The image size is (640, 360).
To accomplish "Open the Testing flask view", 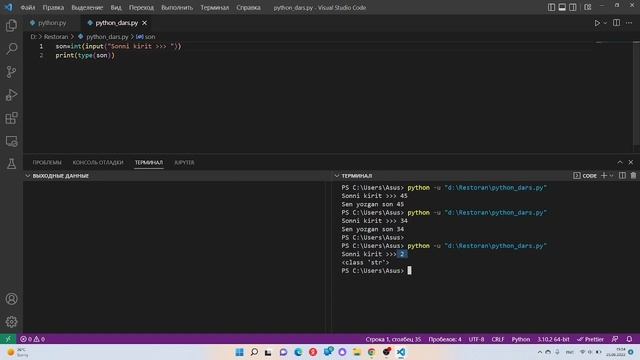I will 11,164.
